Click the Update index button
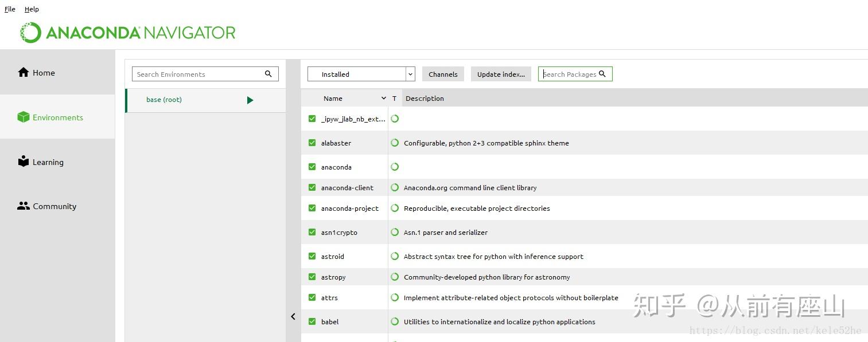868x342 pixels. [x=501, y=74]
